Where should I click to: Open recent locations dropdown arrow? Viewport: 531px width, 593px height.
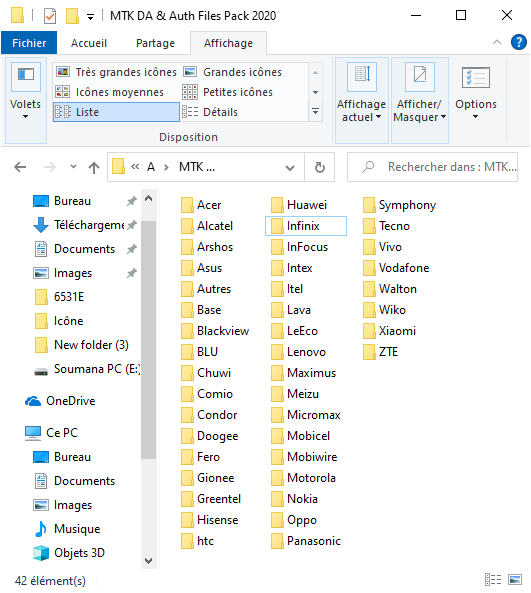coord(73,166)
